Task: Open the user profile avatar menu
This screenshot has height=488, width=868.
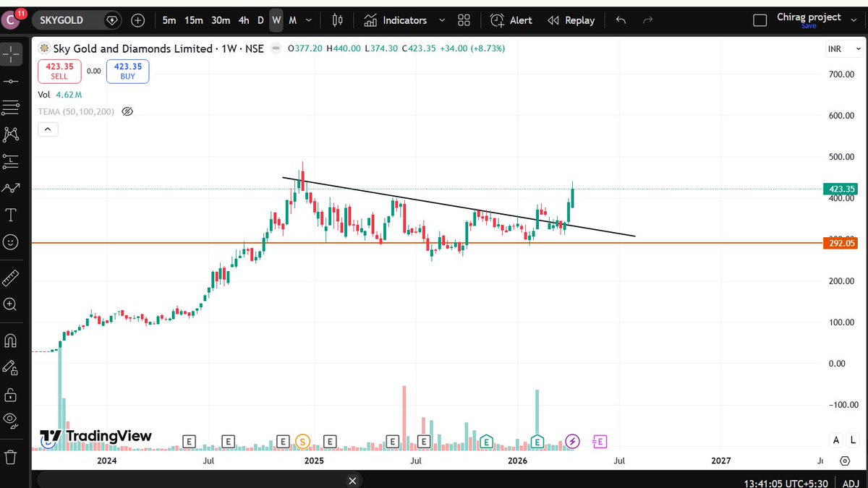Action: click(12, 20)
